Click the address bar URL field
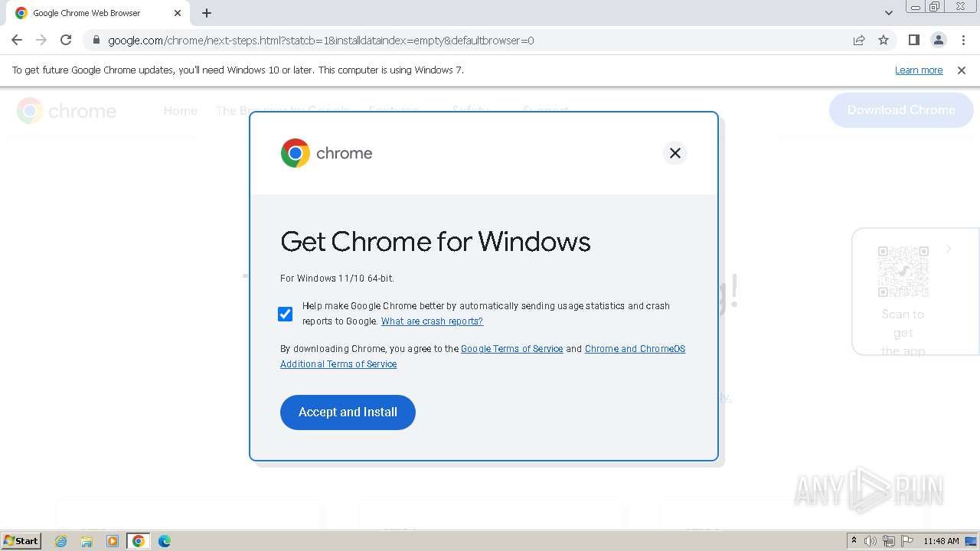 click(467, 40)
